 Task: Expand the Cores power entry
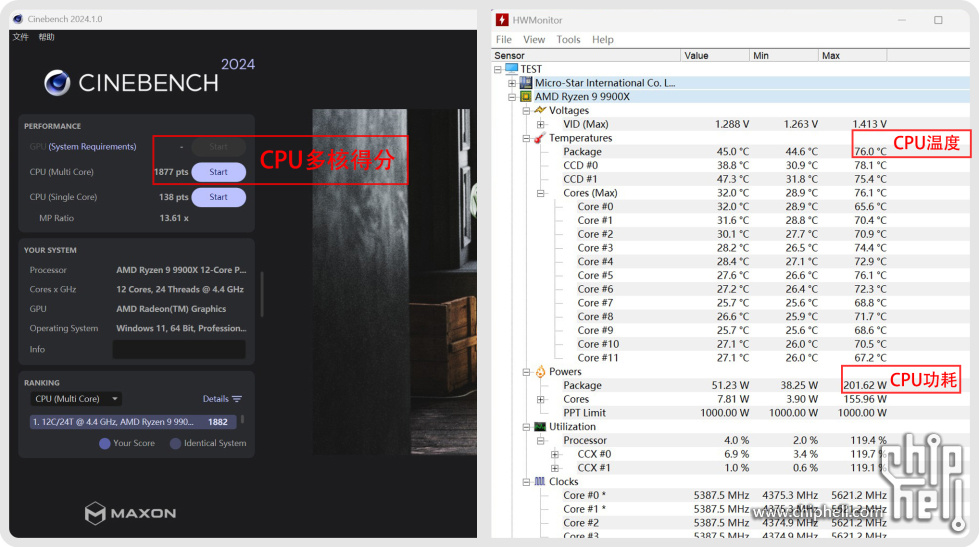click(x=541, y=399)
